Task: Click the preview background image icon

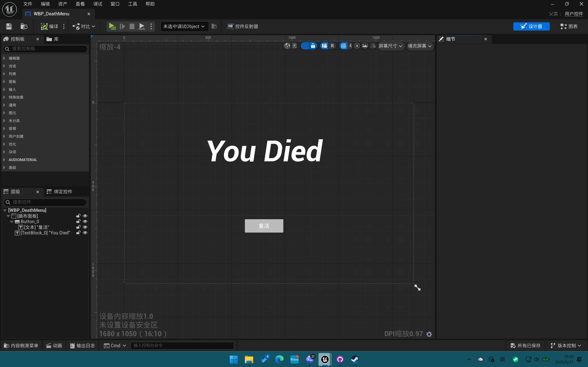Action: click(x=365, y=46)
